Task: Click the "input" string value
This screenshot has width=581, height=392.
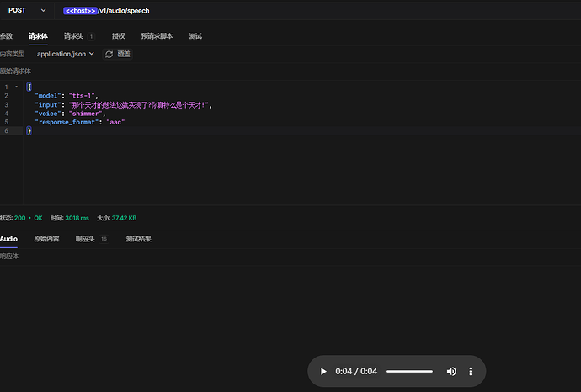Action: [x=139, y=105]
